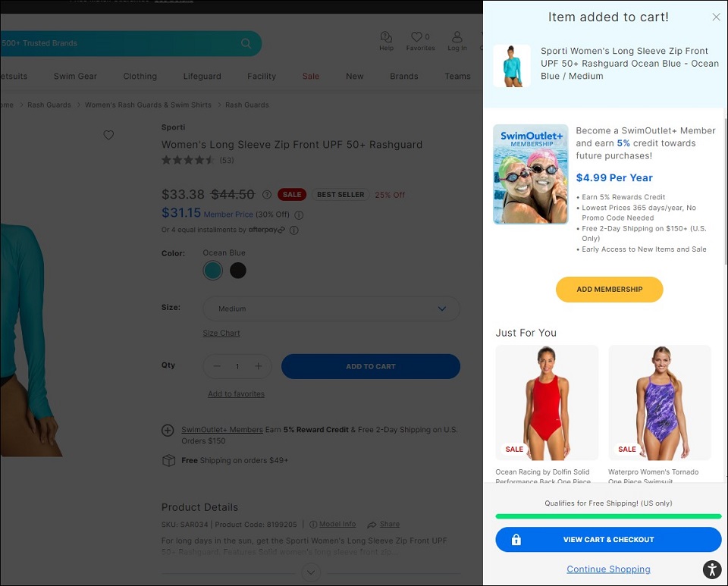Open the Model Info link

click(x=337, y=525)
